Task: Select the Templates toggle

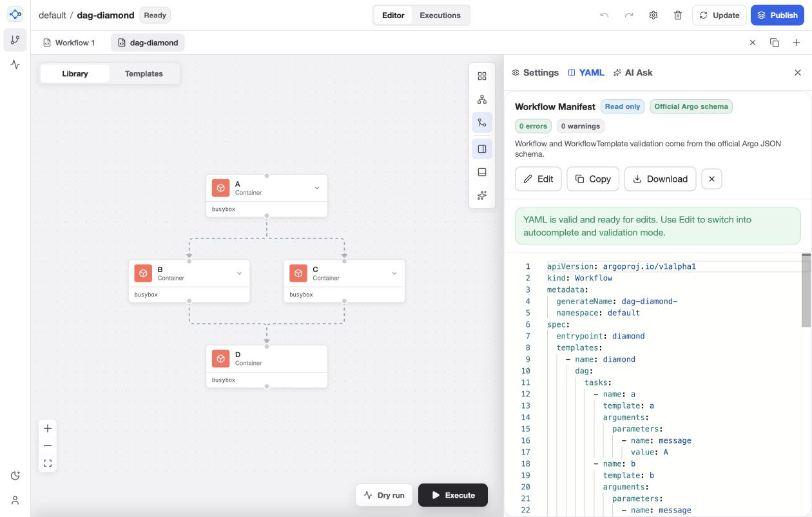Action: 144,73
